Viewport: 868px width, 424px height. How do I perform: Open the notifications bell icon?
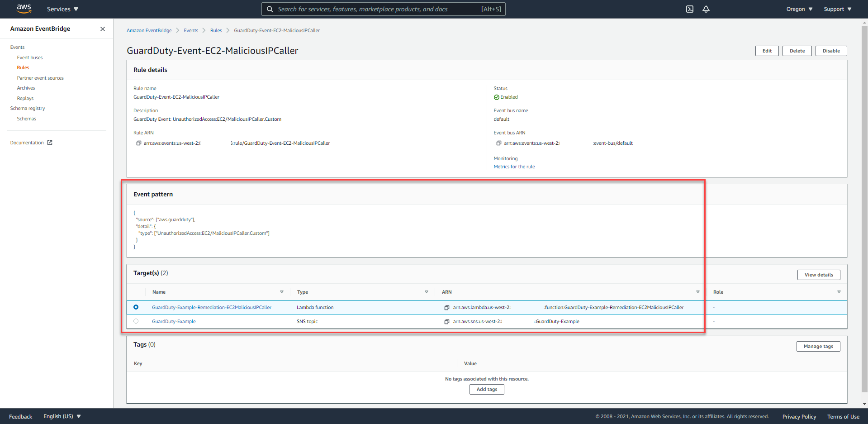(x=706, y=9)
